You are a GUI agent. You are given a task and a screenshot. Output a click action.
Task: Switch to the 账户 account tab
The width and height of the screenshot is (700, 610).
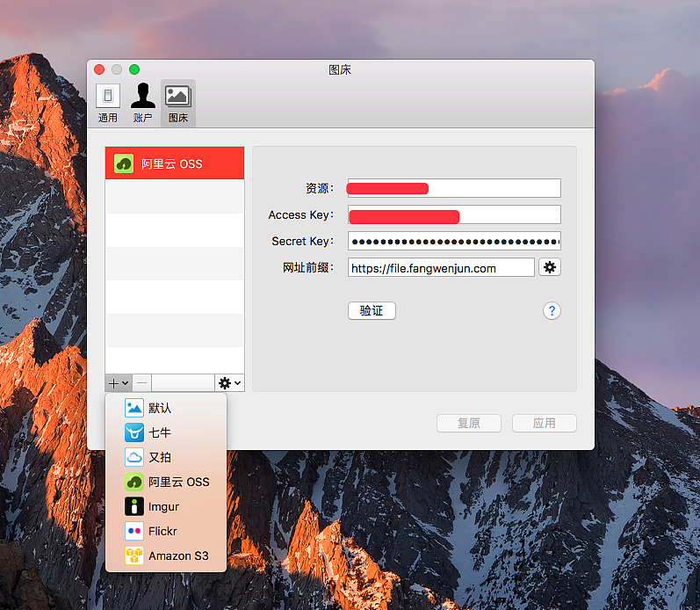[142, 104]
